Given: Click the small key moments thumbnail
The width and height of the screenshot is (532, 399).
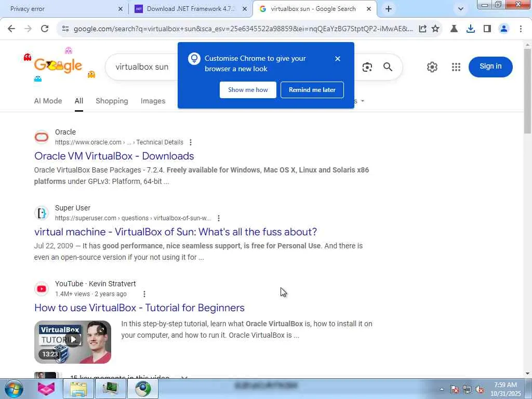Looking at the screenshot, I should point(46,375).
